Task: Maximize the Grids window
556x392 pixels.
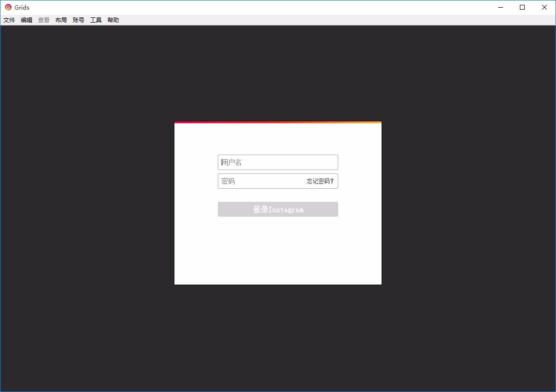Action: click(x=522, y=7)
